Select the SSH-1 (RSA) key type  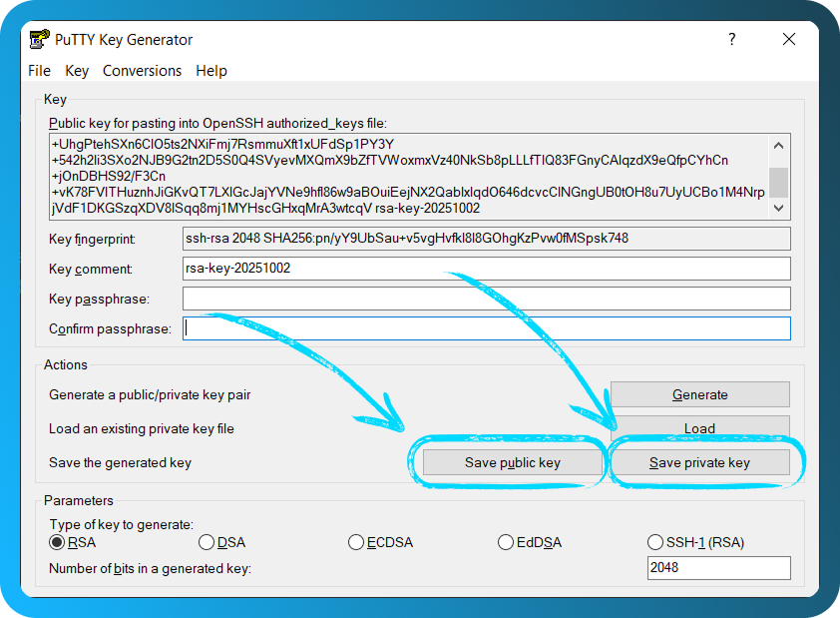pyautogui.click(x=655, y=542)
